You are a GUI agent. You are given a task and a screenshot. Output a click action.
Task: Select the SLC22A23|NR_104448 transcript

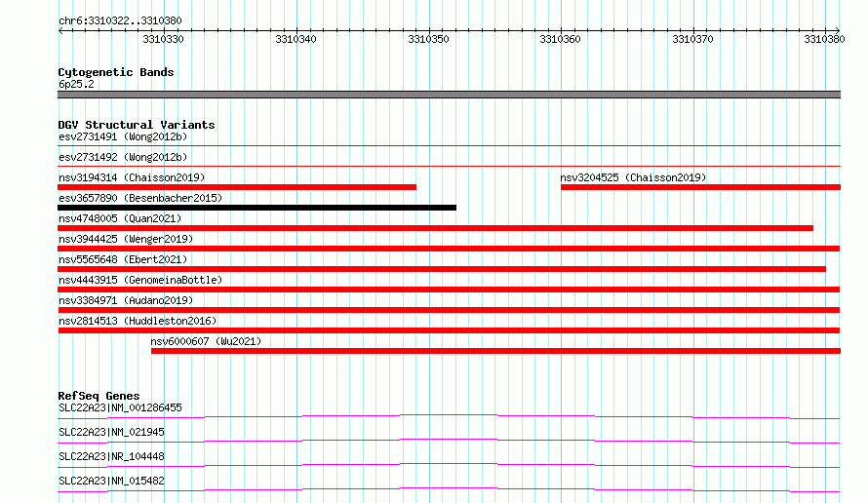(x=111, y=456)
